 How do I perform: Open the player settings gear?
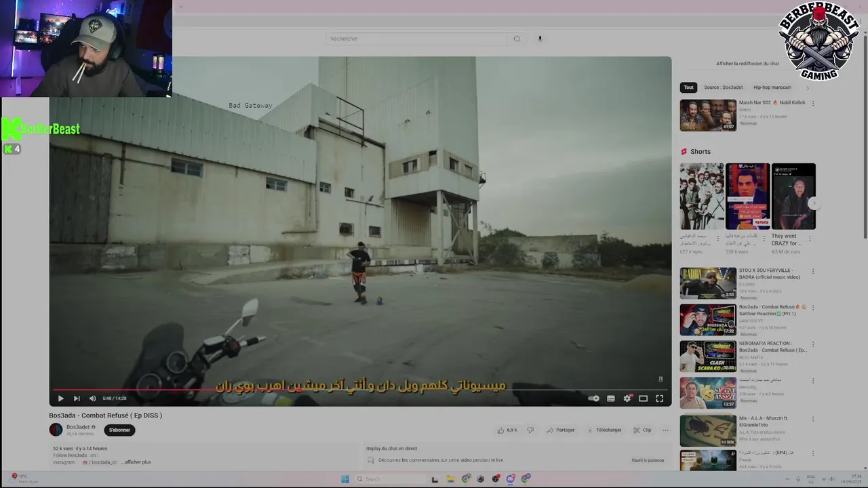click(627, 399)
